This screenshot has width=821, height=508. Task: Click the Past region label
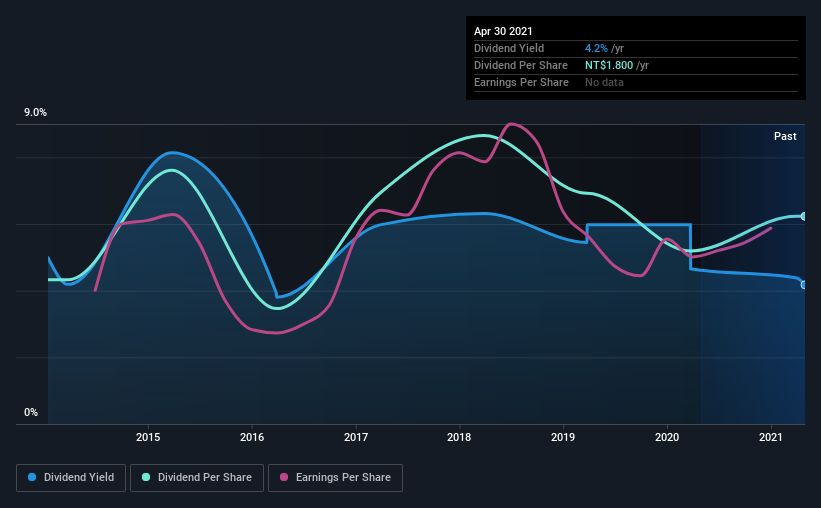pyautogui.click(x=785, y=136)
